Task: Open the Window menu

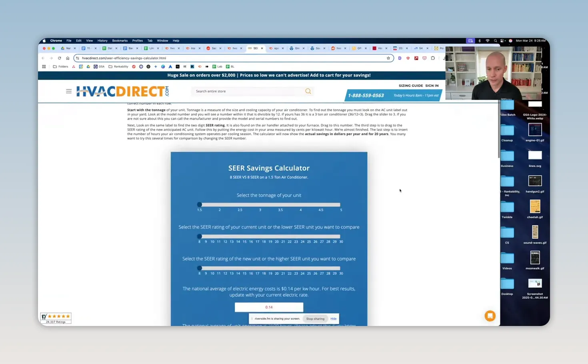Action: point(162,40)
